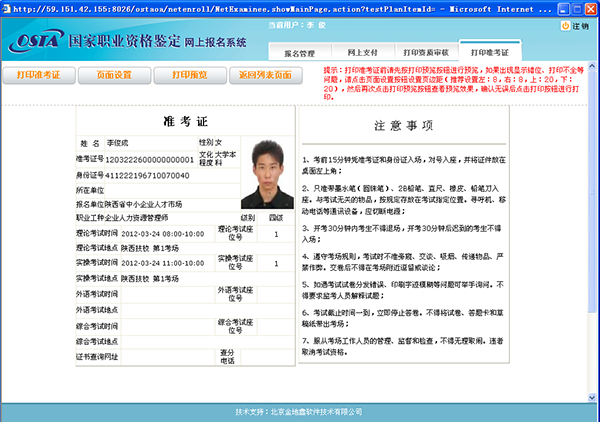Click the scrollbar up arrow
Viewport: 600px width, 422px height.
(x=592, y=66)
